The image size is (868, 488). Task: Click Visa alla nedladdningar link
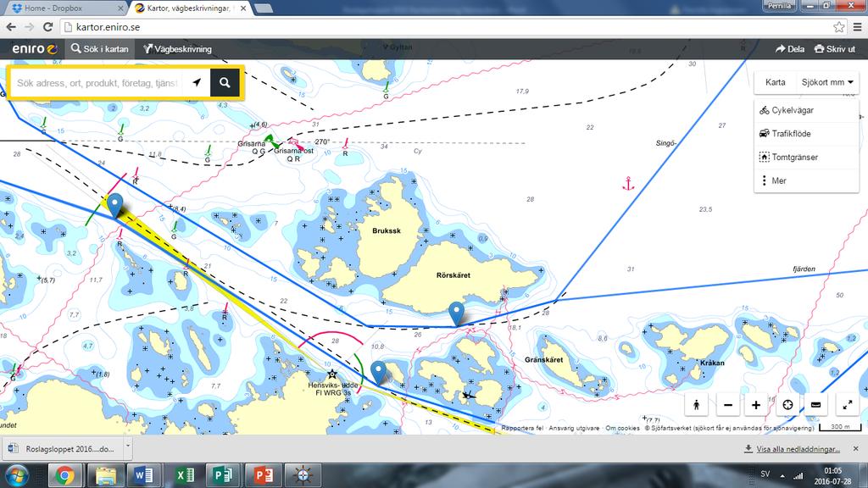pyautogui.click(x=798, y=449)
